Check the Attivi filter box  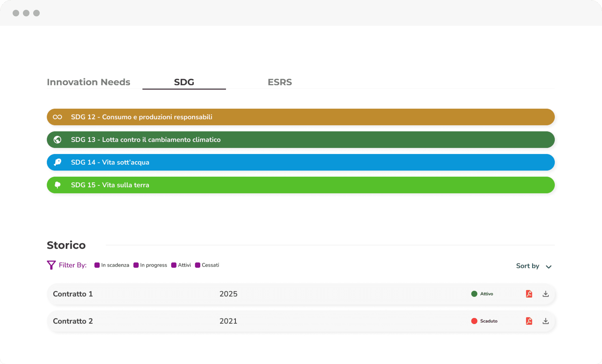[174, 265]
